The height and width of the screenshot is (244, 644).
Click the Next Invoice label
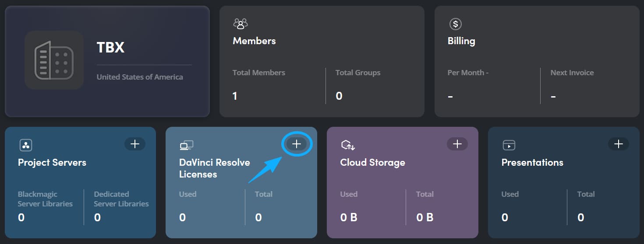tap(572, 73)
